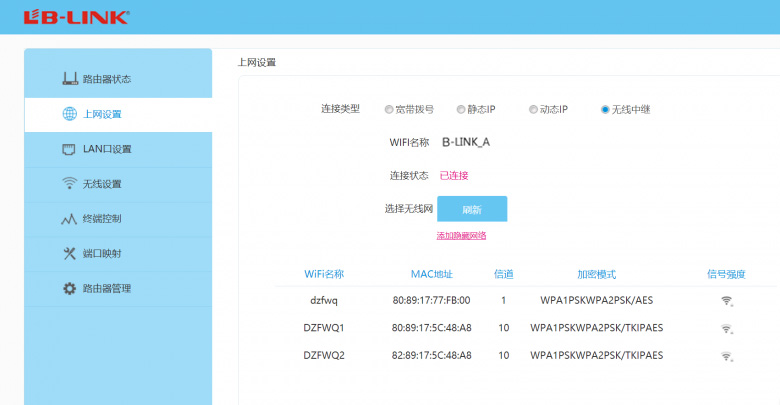Click the 已连接 connection status text
Viewport: 780px width, 405px height.
pos(454,176)
